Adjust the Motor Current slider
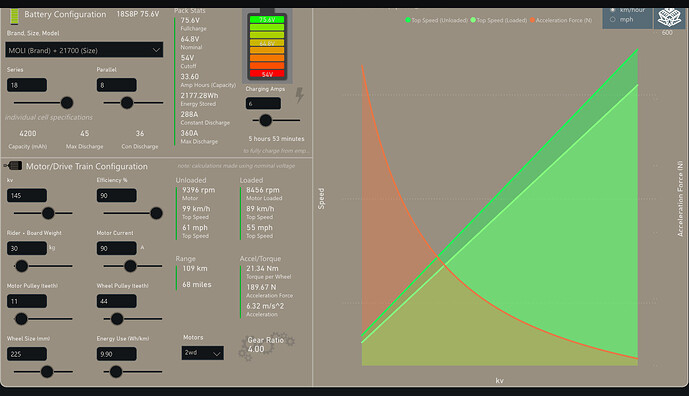 point(130,266)
